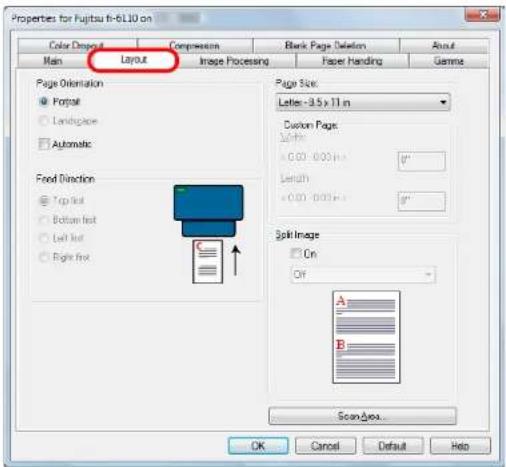Click the Custom Page length field
506x467 pixels.
coord(421,201)
